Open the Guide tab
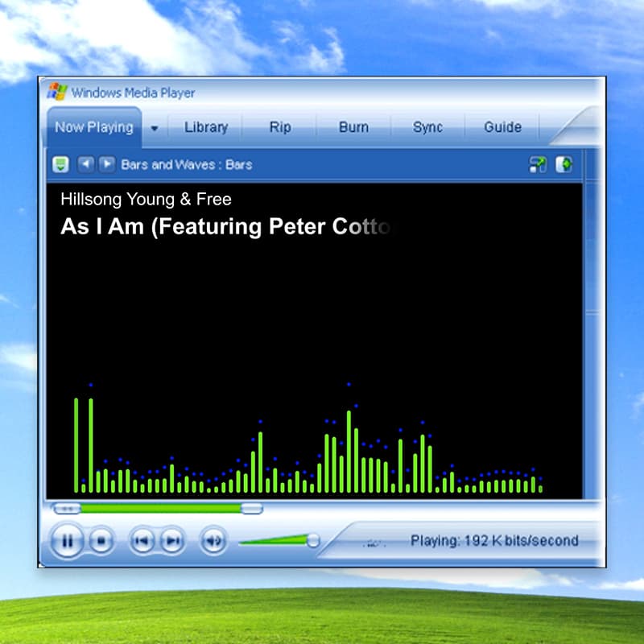The width and height of the screenshot is (644, 644). tap(502, 127)
